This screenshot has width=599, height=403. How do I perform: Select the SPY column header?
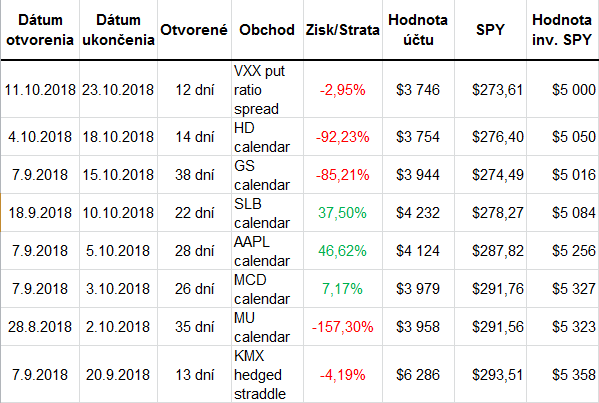490,30
